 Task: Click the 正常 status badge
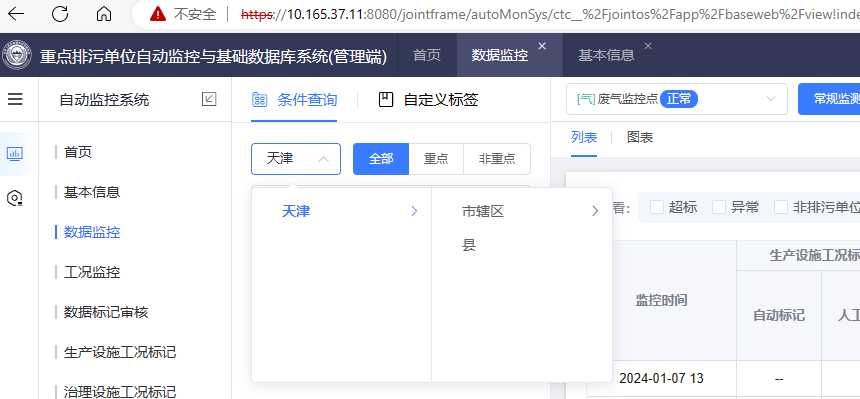click(x=679, y=99)
